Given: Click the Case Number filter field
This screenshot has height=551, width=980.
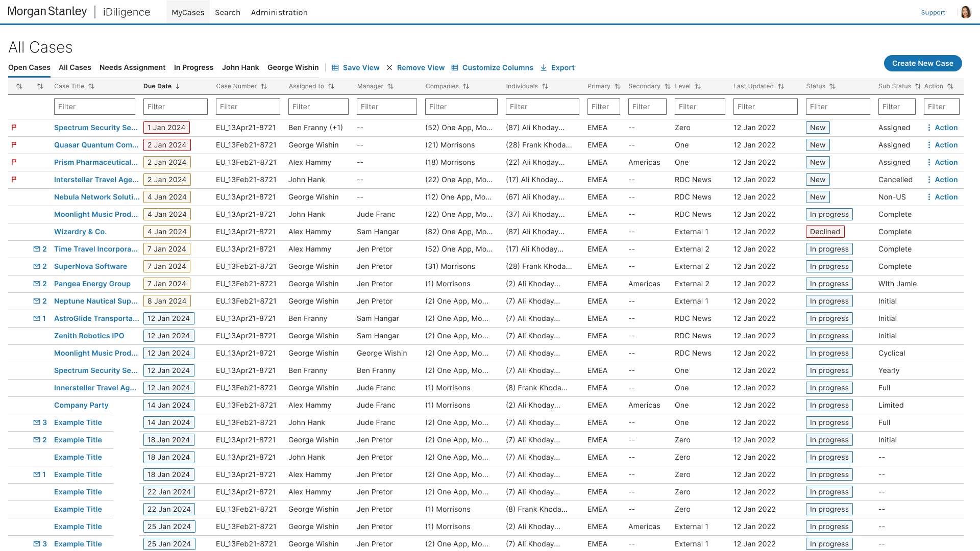Looking at the screenshot, I should coord(248,107).
